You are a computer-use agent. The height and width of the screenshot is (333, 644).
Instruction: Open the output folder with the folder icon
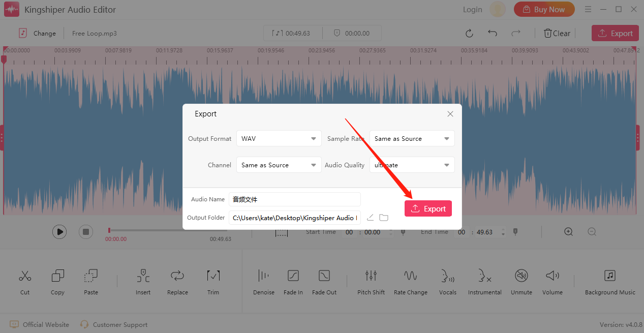point(384,218)
